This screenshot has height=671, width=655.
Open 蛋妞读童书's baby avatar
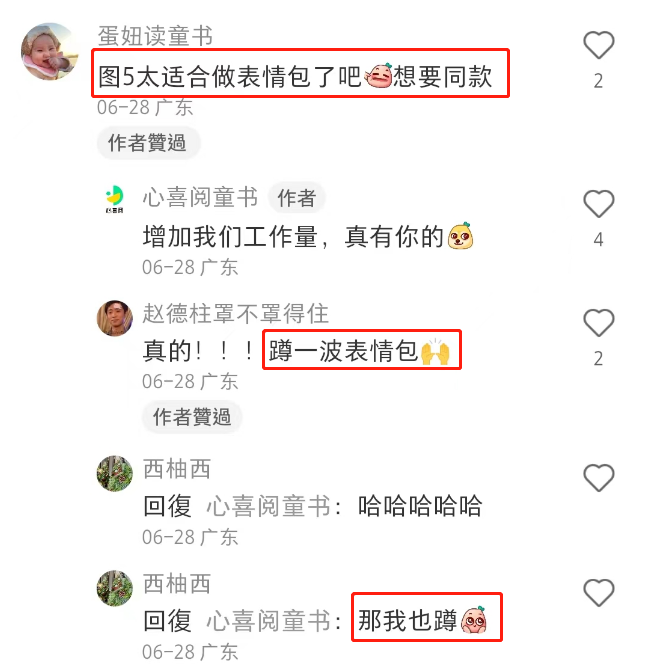[50, 51]
